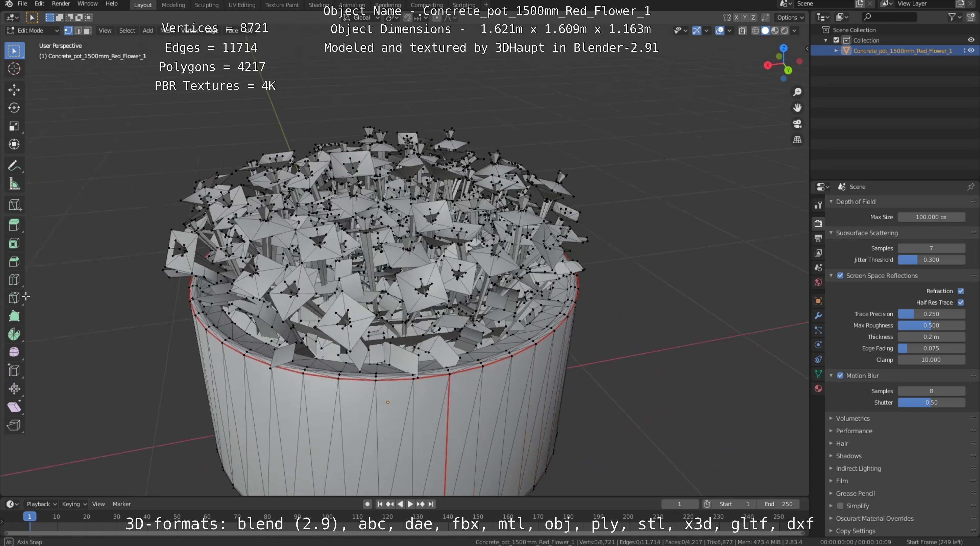
Task: Jump to the timeline end frame button
Action: click(431, 504)
